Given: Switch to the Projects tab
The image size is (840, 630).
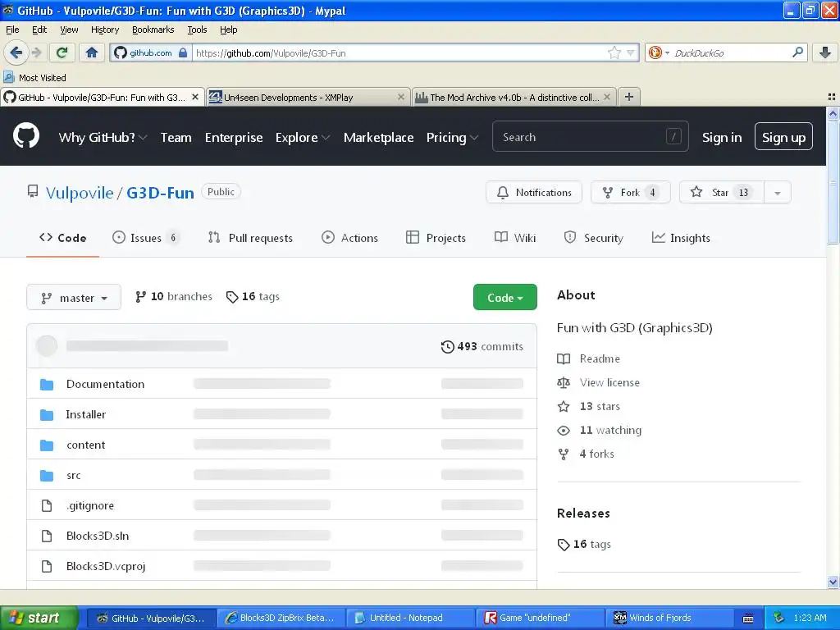Looking at the screenshot, I should 436,238.
